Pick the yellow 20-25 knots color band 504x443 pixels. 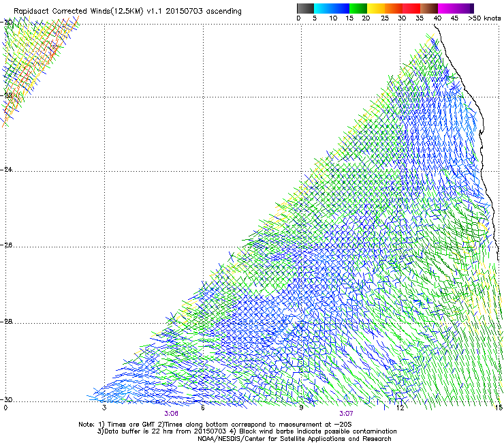coord(376,8)
